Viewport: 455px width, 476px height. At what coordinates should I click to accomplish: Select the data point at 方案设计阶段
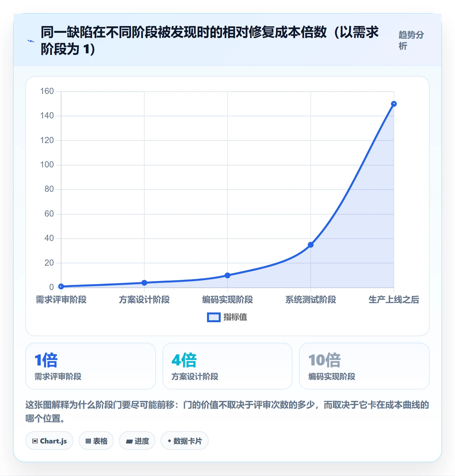click(144, 283)
